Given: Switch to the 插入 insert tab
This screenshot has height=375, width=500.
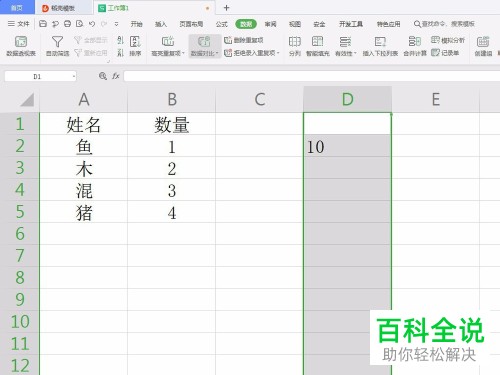Looking at the screenshot, I should pyautogui.click(x=160, y=24).
